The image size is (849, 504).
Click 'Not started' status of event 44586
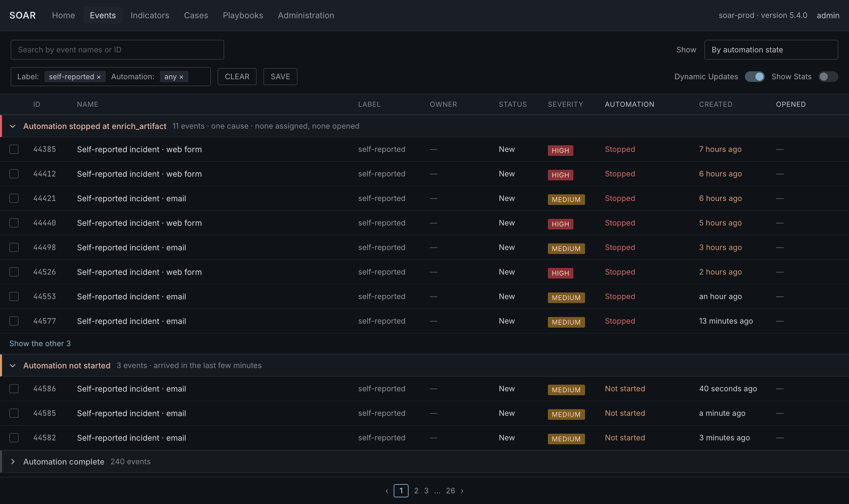(x=625, y=389)
